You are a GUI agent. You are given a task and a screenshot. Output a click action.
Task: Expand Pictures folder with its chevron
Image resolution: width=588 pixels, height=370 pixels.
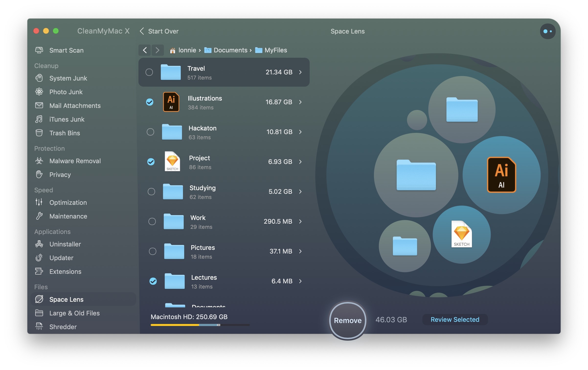pyautogui.click(x=300, y=251)
